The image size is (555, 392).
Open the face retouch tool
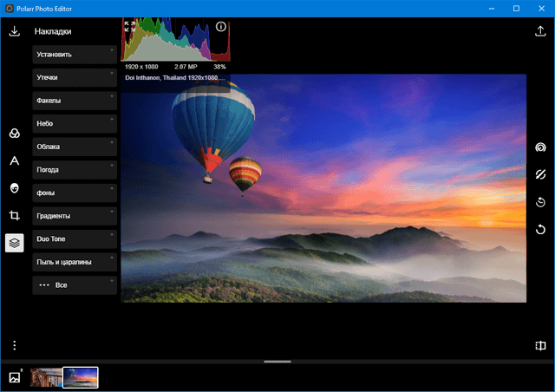coord(14,188)
